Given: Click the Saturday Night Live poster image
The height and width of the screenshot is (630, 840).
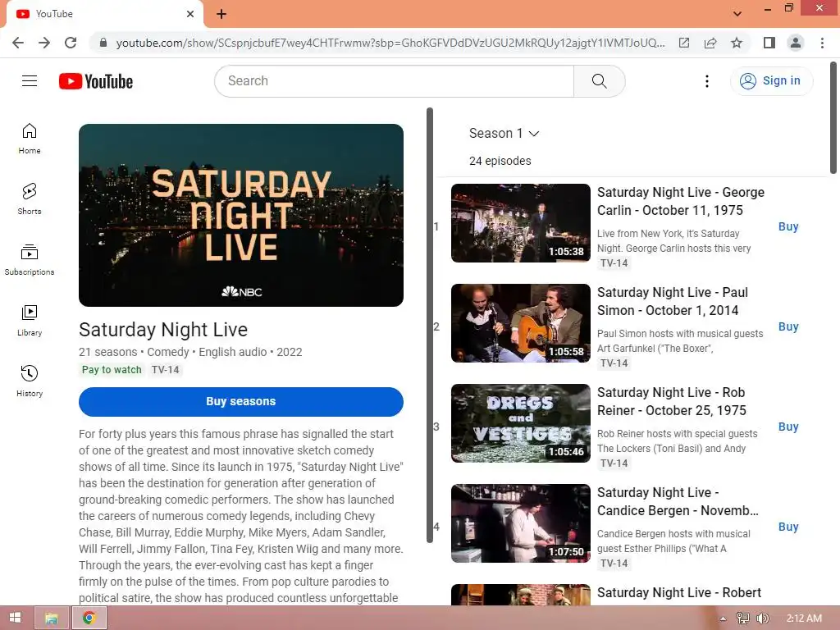Looking at the screenshot, I should (x=241, y=216).
